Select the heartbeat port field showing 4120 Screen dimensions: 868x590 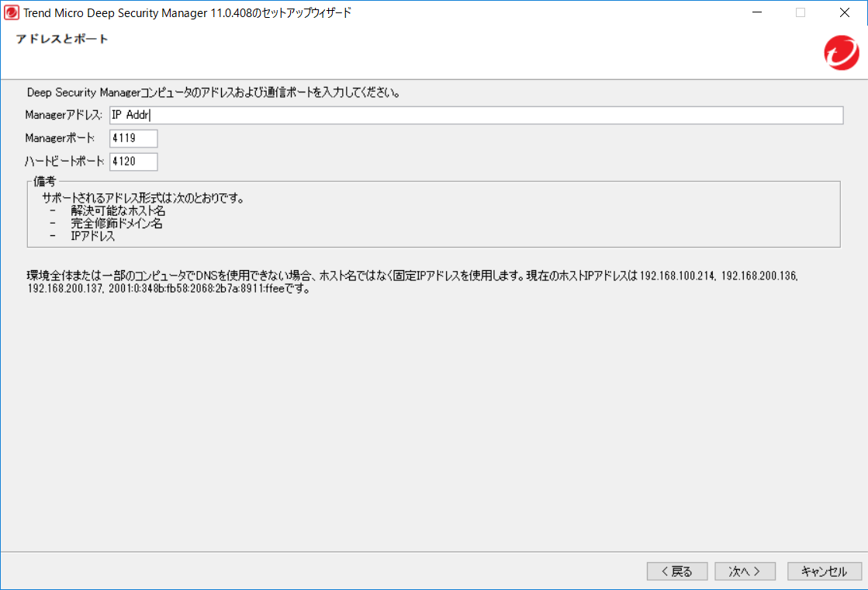pos(133,161)
